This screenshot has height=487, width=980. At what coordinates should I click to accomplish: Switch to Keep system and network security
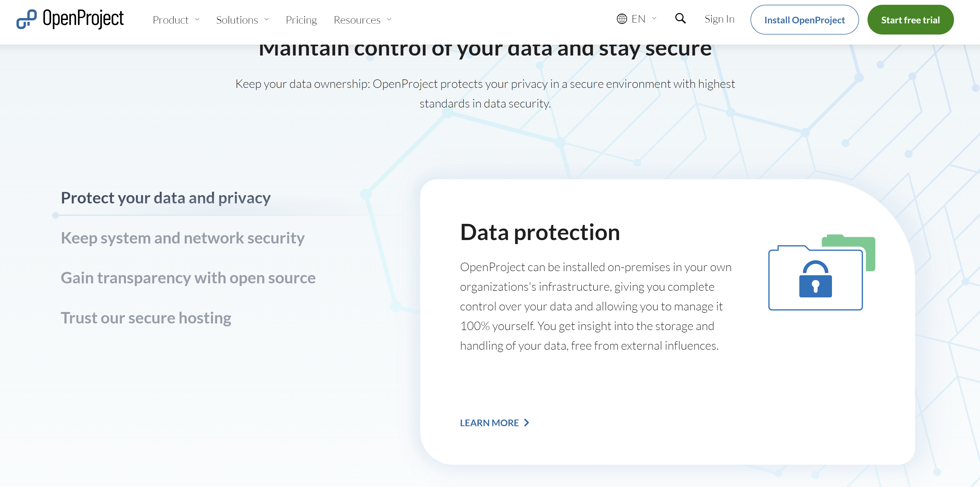[x=183, y=238]
